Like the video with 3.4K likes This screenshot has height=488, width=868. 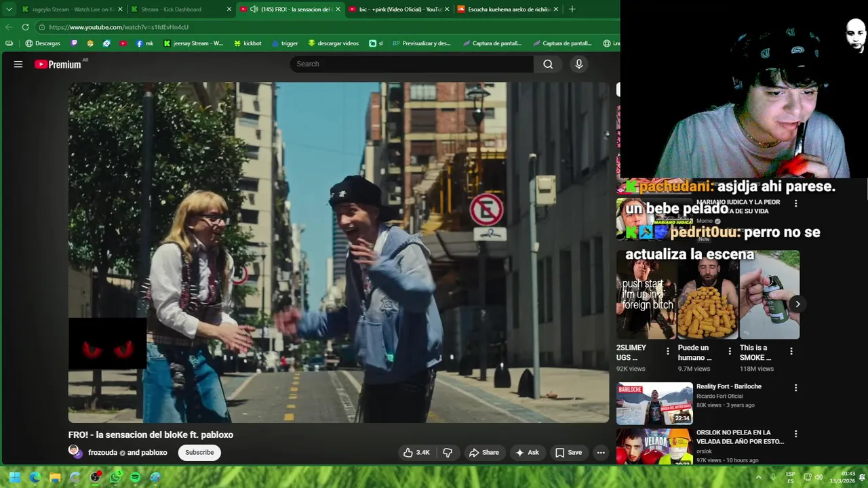click(x=416, y=453)
